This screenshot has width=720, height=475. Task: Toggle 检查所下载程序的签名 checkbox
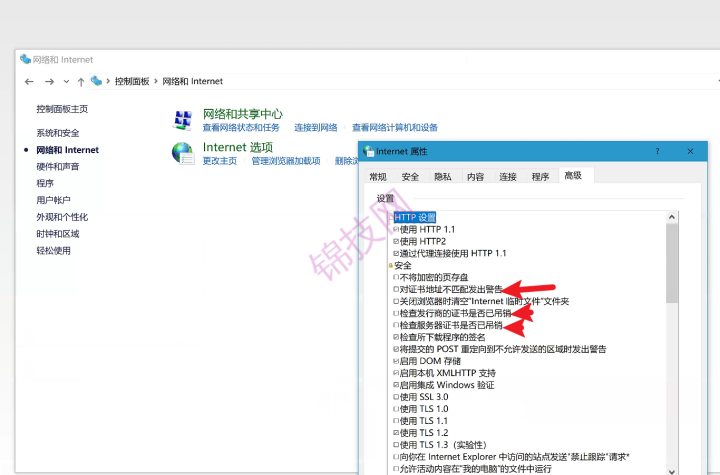[396, 337]
